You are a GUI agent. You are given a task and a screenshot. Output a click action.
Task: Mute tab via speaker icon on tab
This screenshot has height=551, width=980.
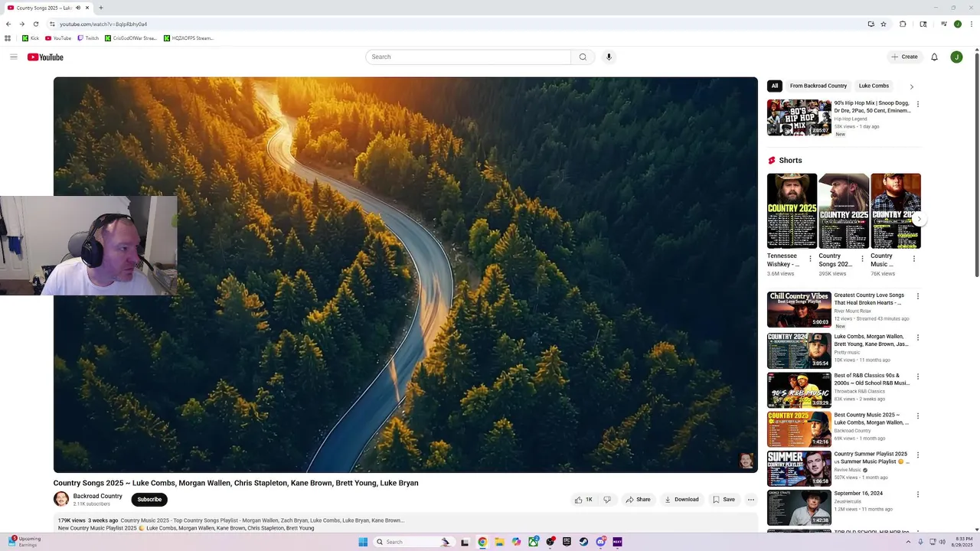(78, 8)
